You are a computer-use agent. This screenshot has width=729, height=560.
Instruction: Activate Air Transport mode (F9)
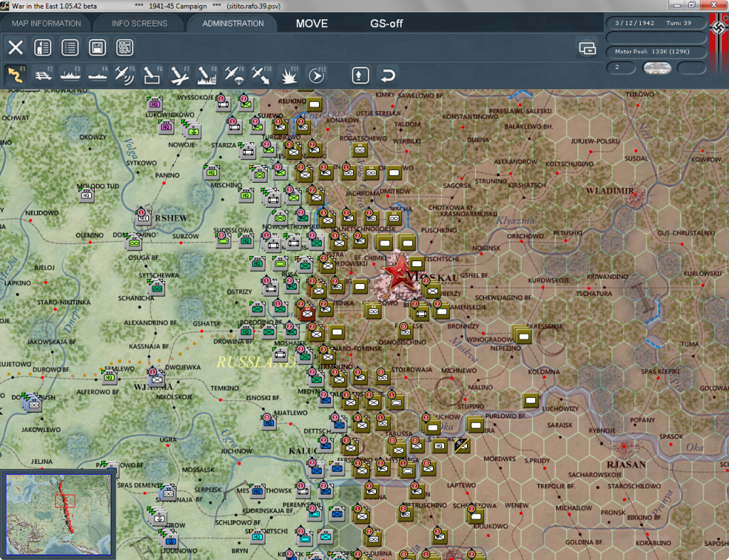click(234, 75)
